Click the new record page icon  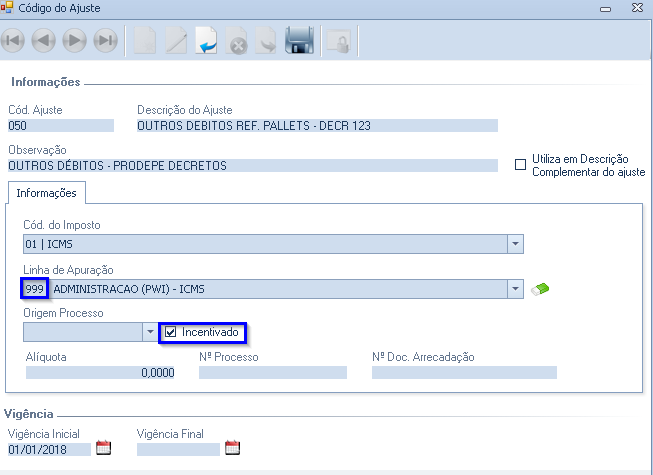(x=145, y=40)
